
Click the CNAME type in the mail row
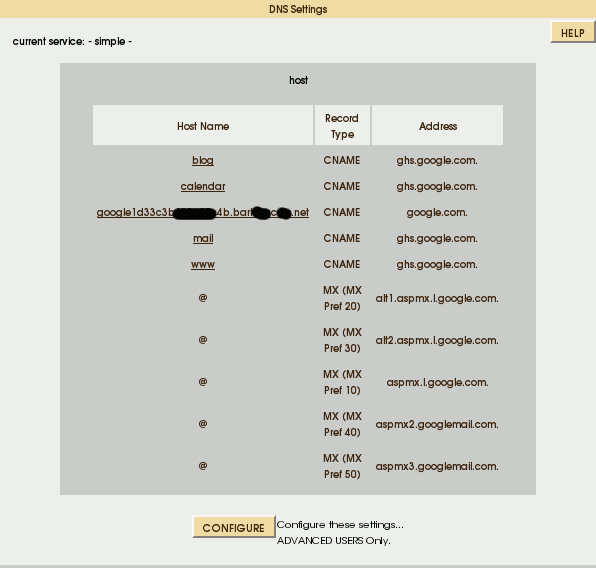(x=342, y=238)
